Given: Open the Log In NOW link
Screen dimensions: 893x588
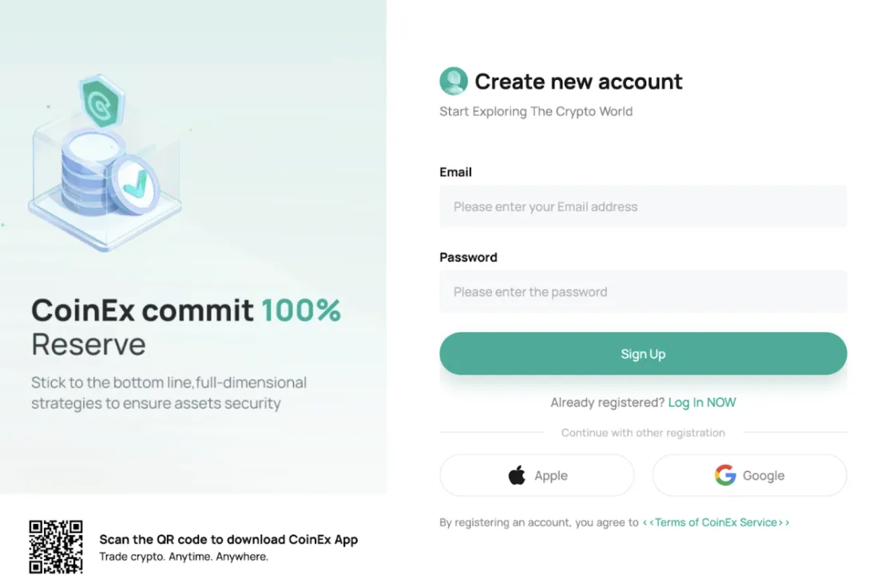Looking at the screenshot, I should (701, 403).
